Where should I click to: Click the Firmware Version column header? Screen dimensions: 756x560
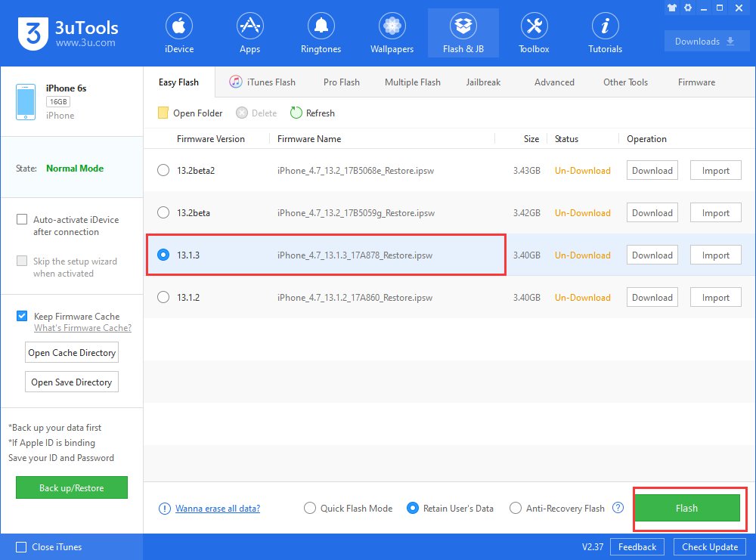pyautogui.click(x=211, y=139)
